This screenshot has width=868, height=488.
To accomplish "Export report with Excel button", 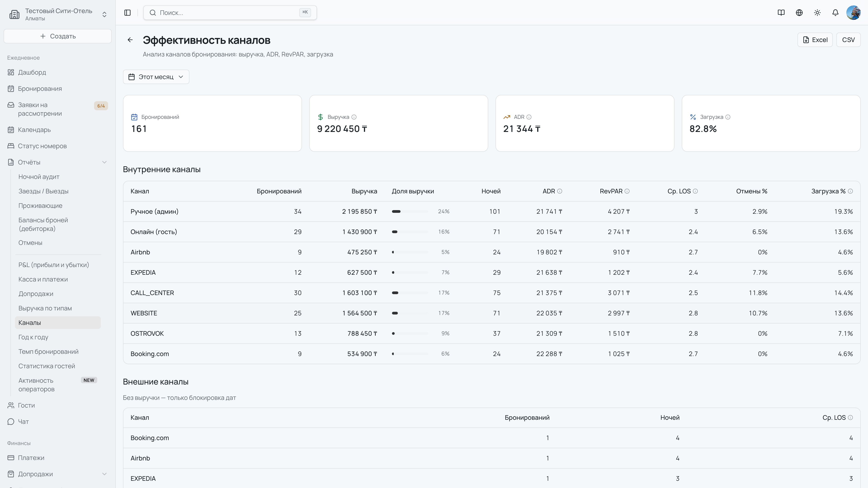I will [815, 40].
